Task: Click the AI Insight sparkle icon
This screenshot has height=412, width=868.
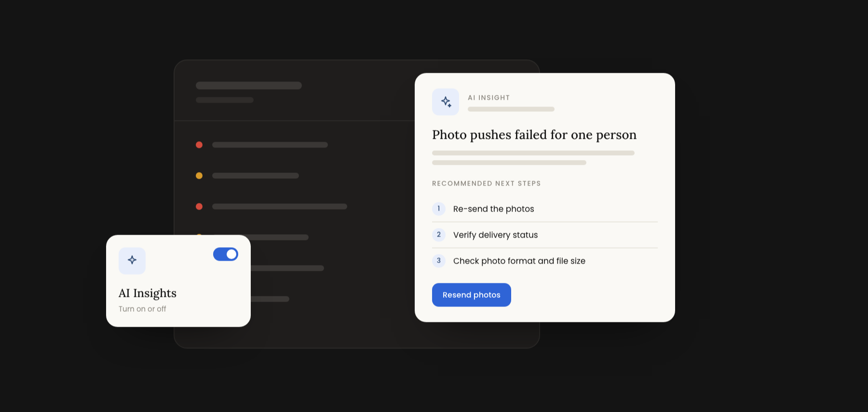Action: pos(446,102)
